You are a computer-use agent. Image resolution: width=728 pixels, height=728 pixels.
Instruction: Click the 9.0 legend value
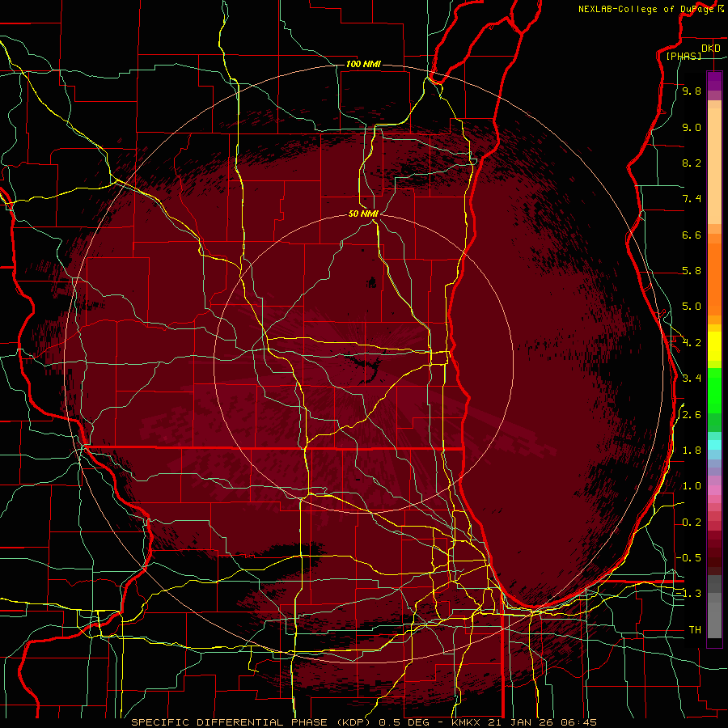tap(692, 127)
